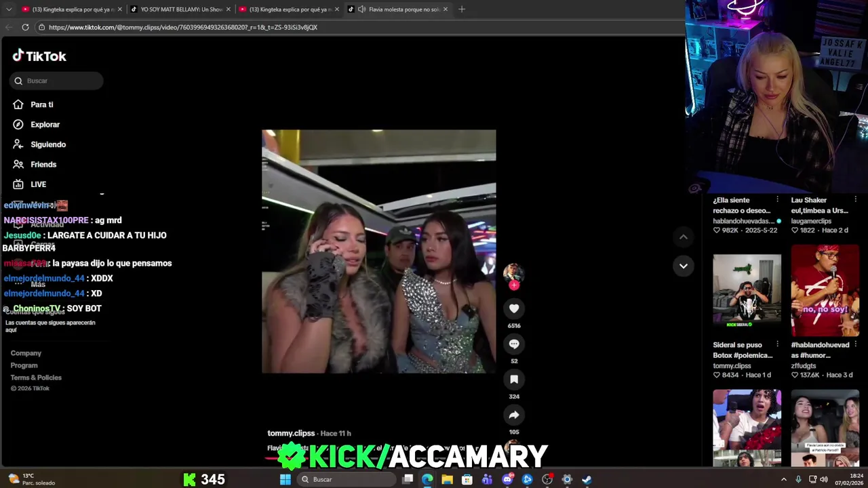The height and width of the screenshot is (488, 868).
Task: Click the 'Lau Shaker eul,timbea a Urs...' title
Action: coord(819,205)
